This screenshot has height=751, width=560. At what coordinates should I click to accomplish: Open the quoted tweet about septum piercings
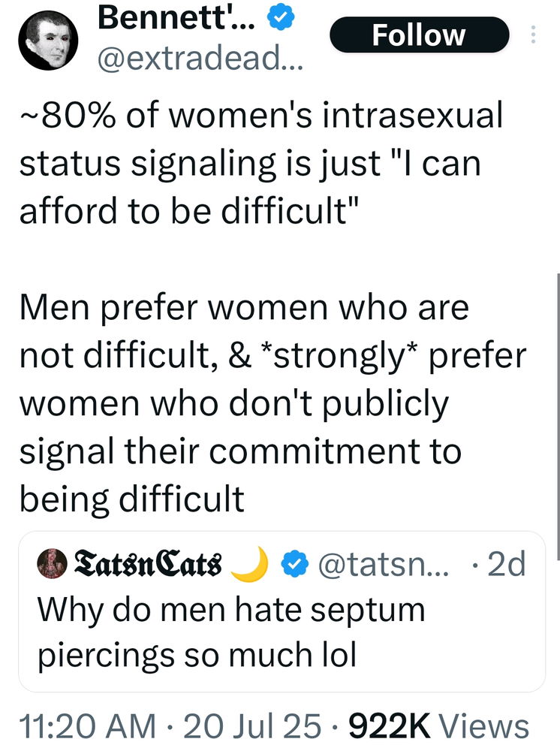pos(282,611)
